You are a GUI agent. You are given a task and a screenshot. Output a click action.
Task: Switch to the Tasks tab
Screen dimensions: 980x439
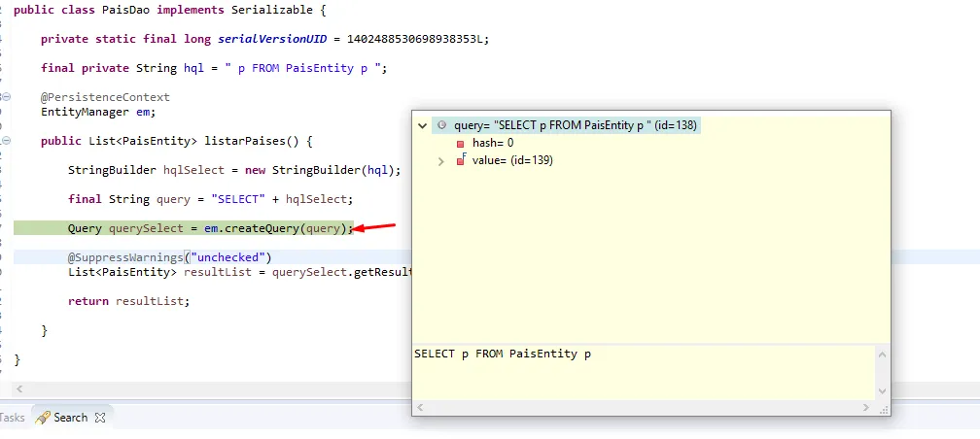pos(12,418)
